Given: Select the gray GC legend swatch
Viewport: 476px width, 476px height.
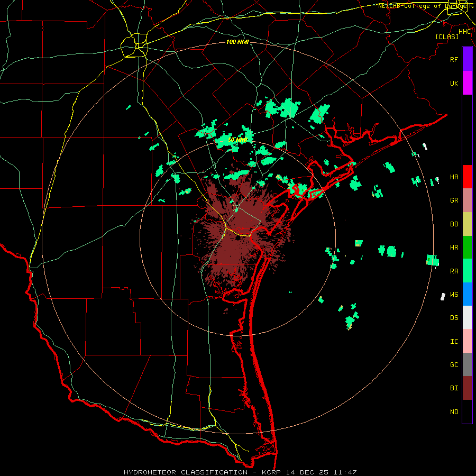Looking at the screenshot, I should [x=467, y=364].
